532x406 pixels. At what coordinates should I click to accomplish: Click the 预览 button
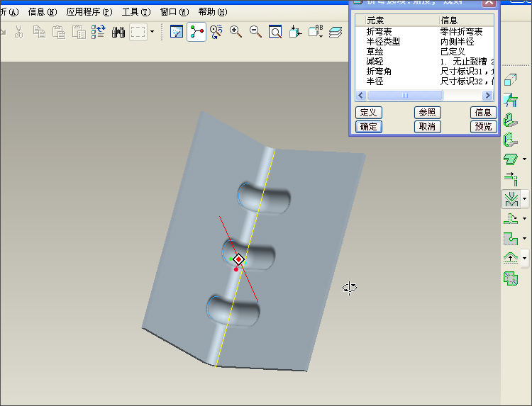[483, 127]
